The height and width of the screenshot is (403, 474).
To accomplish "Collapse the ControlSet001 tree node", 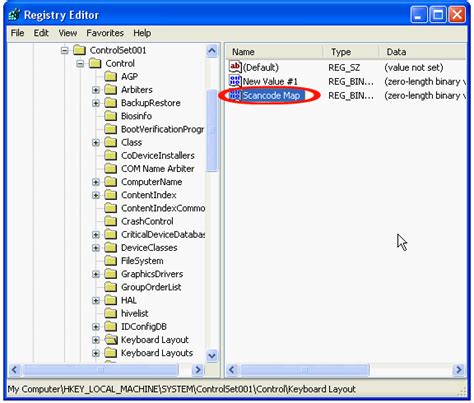I will click(x=64, y=51).
